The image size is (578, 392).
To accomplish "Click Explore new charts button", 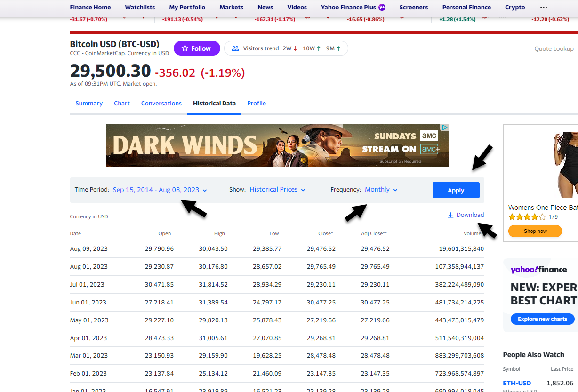I will click(x=543, y=319).
